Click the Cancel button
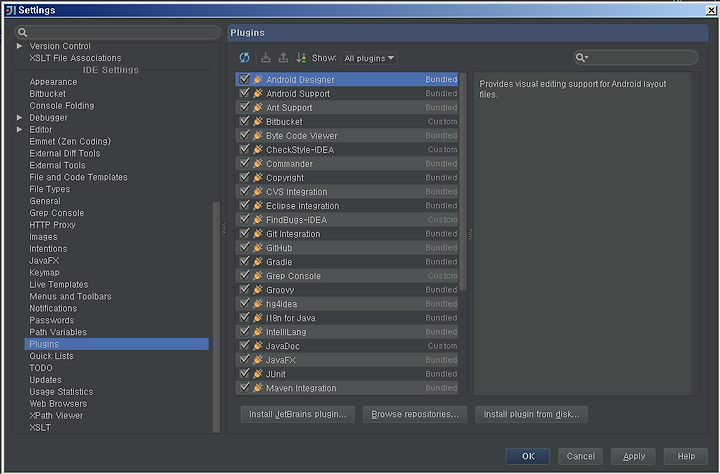Viewport: 720px width, 474px height. click(x=580, y=456)
